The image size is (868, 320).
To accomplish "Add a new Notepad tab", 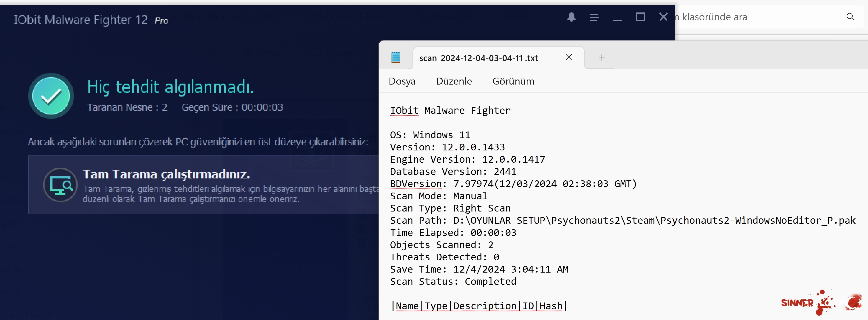I will [x=602, y=58].
